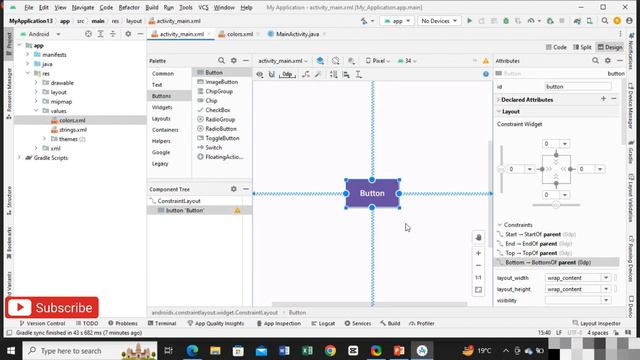Click the Debug app bug icon
This screenshot has height=360, width=640.
point(506,21)
